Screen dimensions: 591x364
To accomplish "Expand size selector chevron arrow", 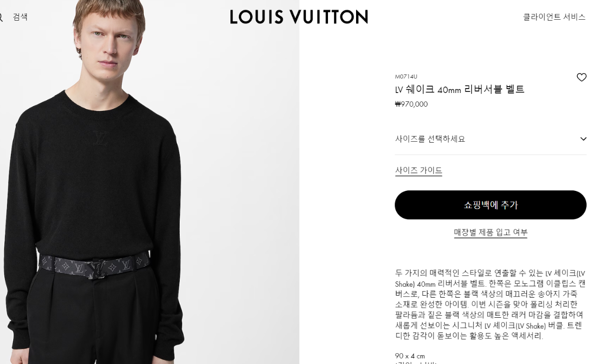I will pos(583,139).
